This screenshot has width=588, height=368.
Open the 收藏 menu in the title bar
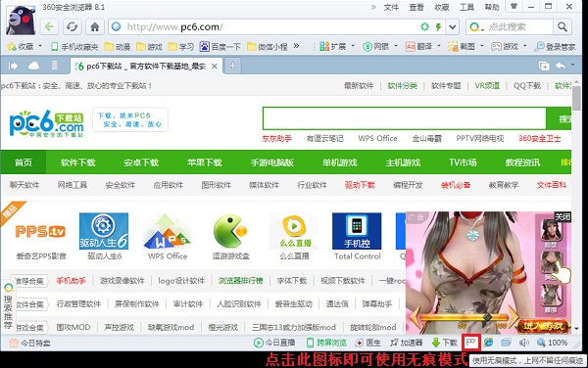coord(442,7)
